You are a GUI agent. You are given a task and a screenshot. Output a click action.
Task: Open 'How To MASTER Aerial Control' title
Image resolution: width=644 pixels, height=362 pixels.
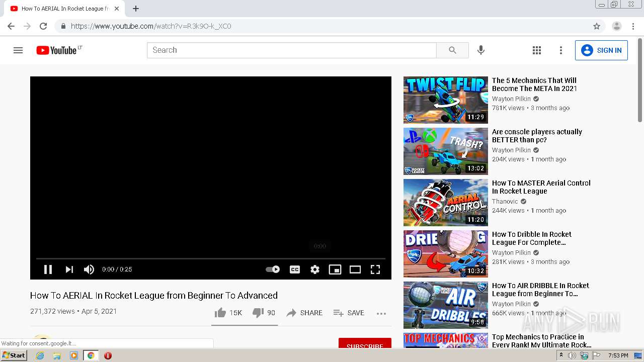(x=541, y=187)
